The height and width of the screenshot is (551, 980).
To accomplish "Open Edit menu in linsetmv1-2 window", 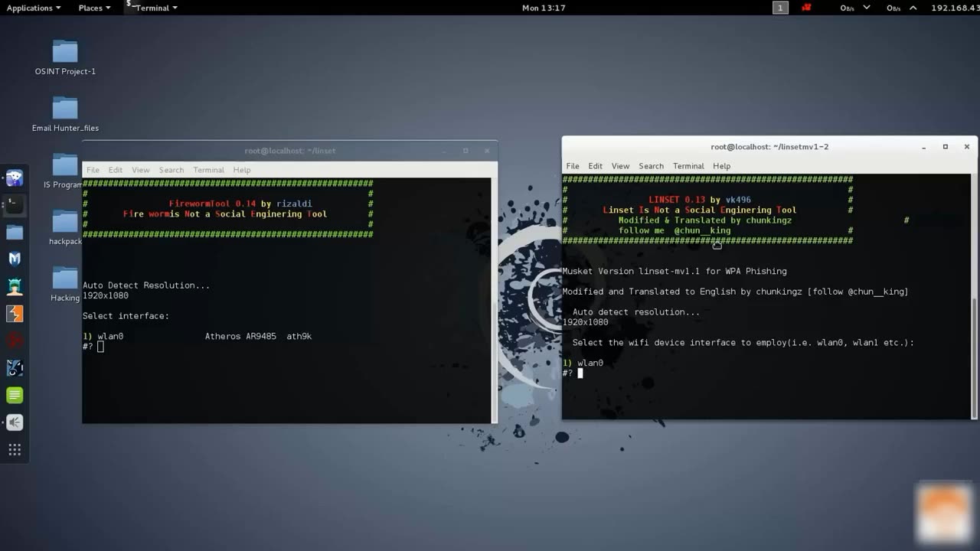I will click(595, 166).
